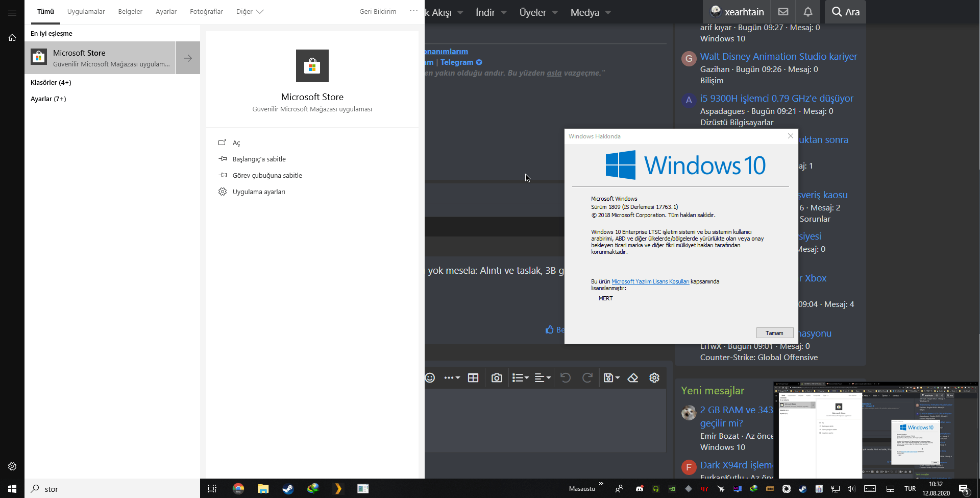Click Geri Bildirim in search panel
Viewport: 980px width, 498px height.
point(378,12)
